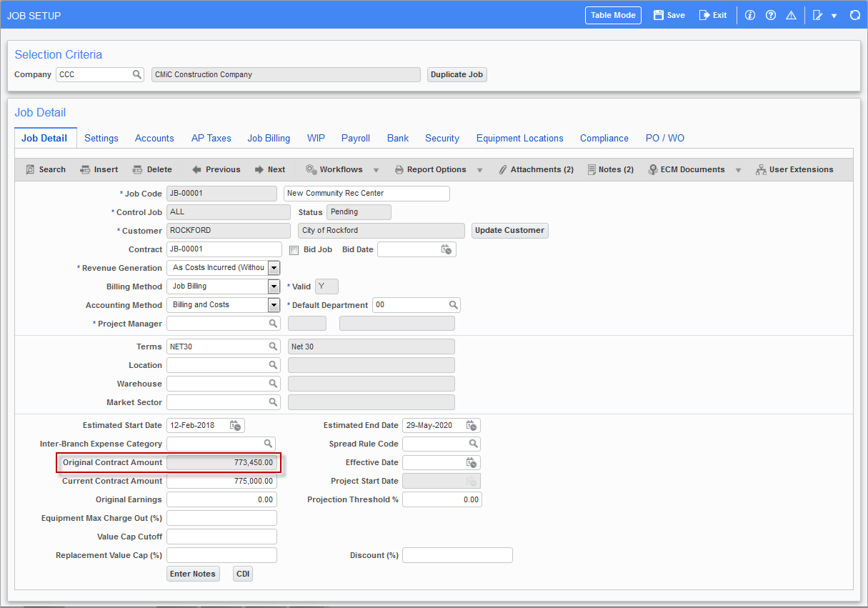The image size is (868, 608).
Task: Select the Search icon in the toolbar
Action: click(31, 169)
